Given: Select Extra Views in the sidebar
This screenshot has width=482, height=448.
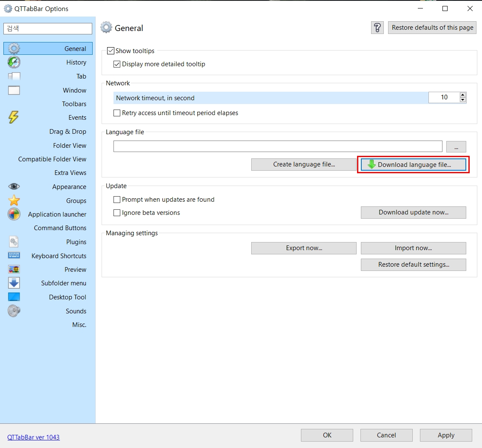Looking at the screenshot, I should (x=48, y=172).
